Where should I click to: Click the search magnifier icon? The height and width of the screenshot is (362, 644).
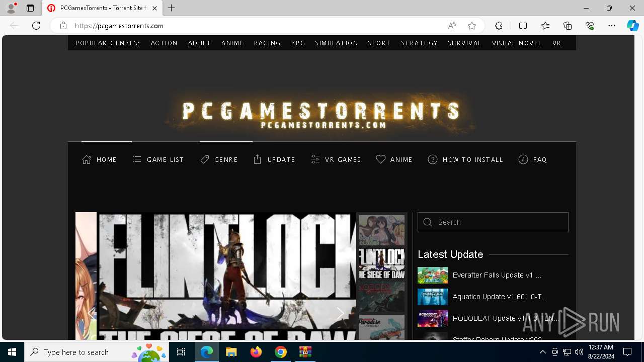click(x=428, y=222)
